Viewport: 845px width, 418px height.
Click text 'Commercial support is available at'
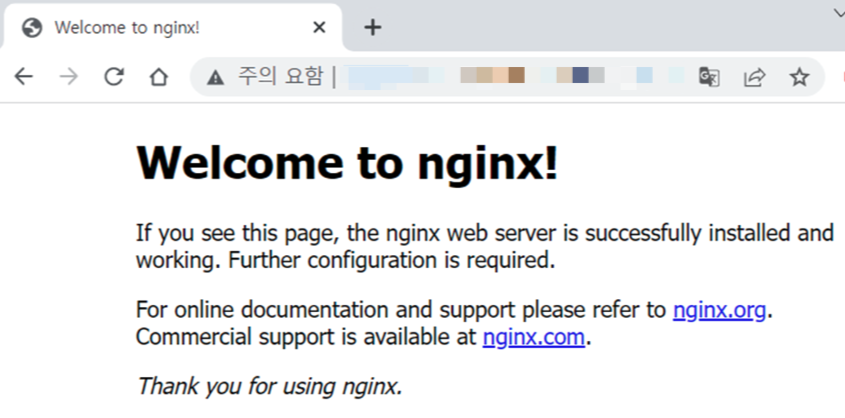[307, 337]
